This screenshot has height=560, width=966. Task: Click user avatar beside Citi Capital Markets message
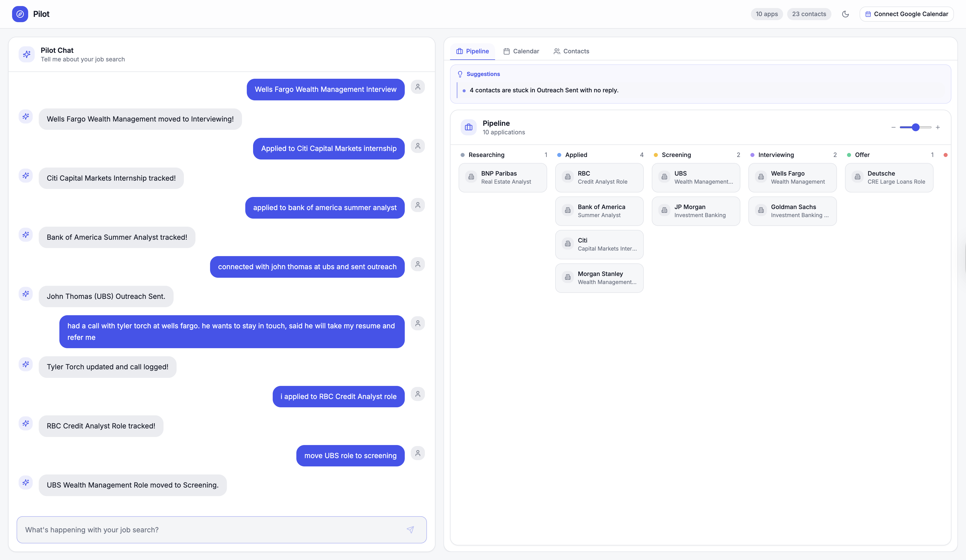tap(417, 146)
